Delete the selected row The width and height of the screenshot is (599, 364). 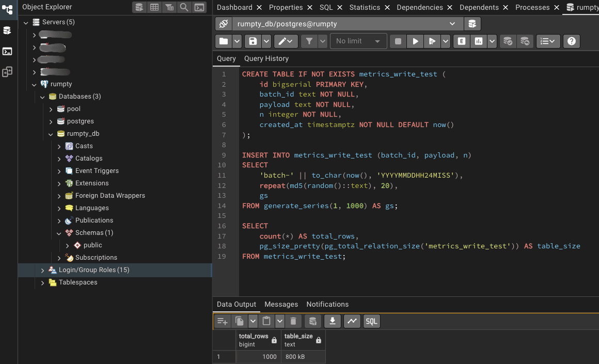click(293, 321)
